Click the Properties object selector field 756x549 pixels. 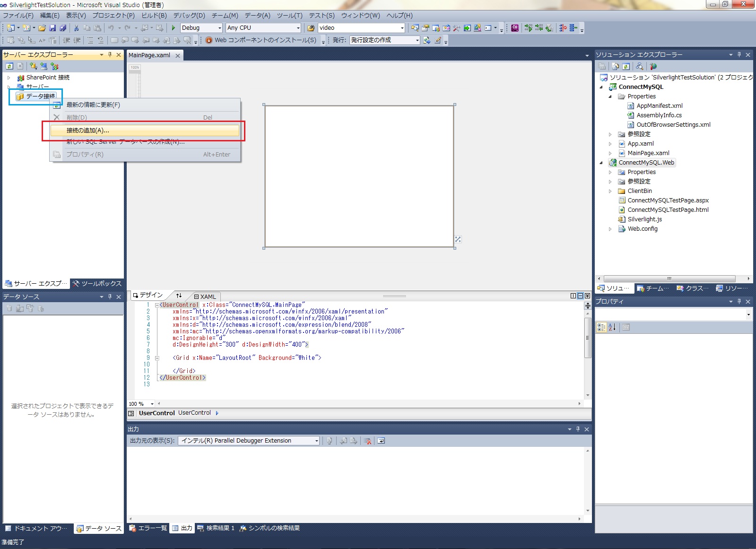coord(673,314)
